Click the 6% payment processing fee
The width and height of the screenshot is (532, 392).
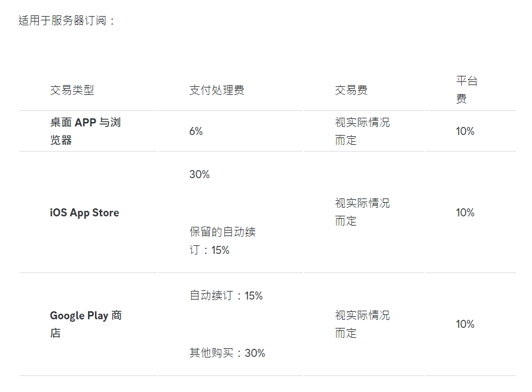[196, 131]
